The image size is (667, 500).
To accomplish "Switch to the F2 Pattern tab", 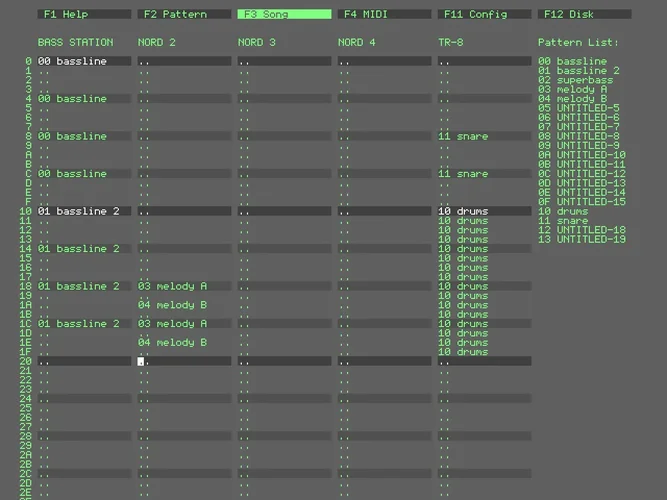I will click(x=184, y=14).
